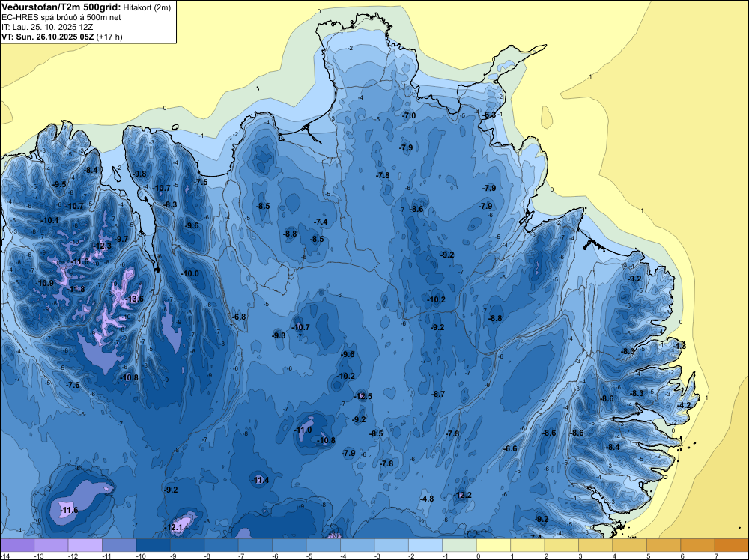Click the "0" tick label on the legend scale

pyautogui.click(x=478, y=556)
